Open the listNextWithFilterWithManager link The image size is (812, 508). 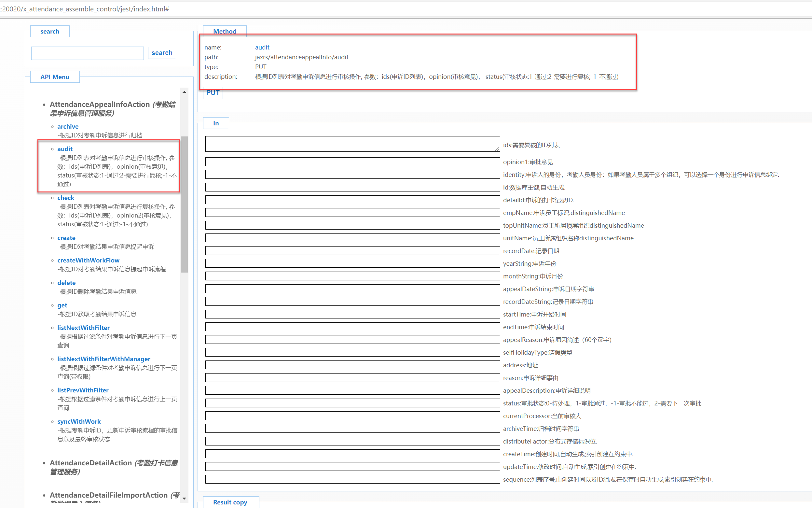click(104, 359)
